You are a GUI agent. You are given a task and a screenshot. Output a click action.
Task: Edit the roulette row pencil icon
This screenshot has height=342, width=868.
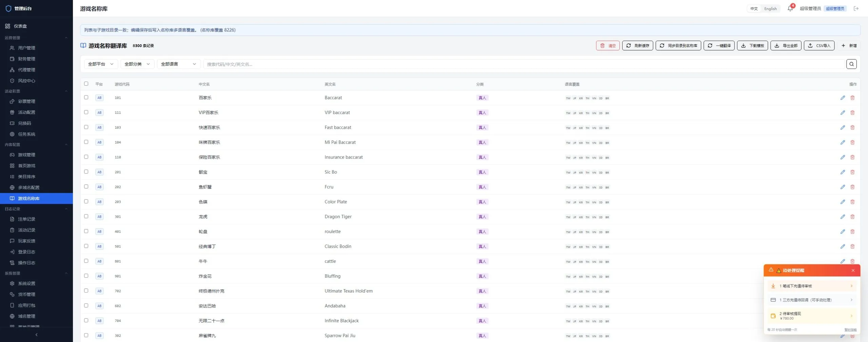[x=843, y=232]
